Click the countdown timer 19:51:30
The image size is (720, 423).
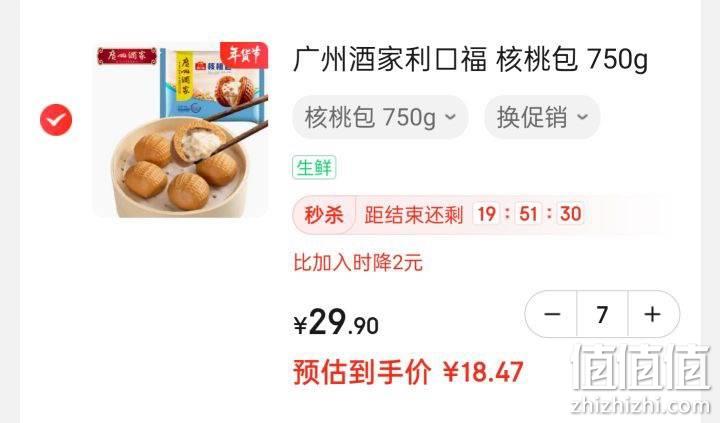pos(529,214)
